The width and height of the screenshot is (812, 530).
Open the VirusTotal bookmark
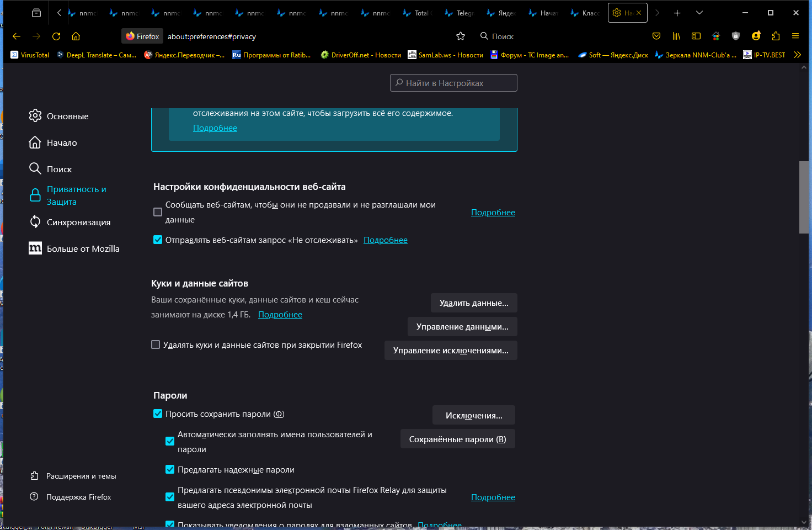click(x=30, y=55)
